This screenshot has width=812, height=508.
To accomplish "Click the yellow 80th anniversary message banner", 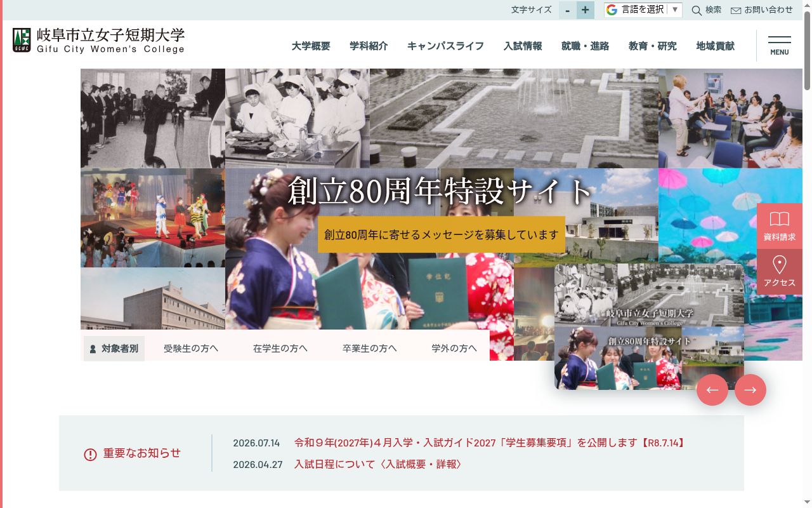I will (x=442, y=234).
